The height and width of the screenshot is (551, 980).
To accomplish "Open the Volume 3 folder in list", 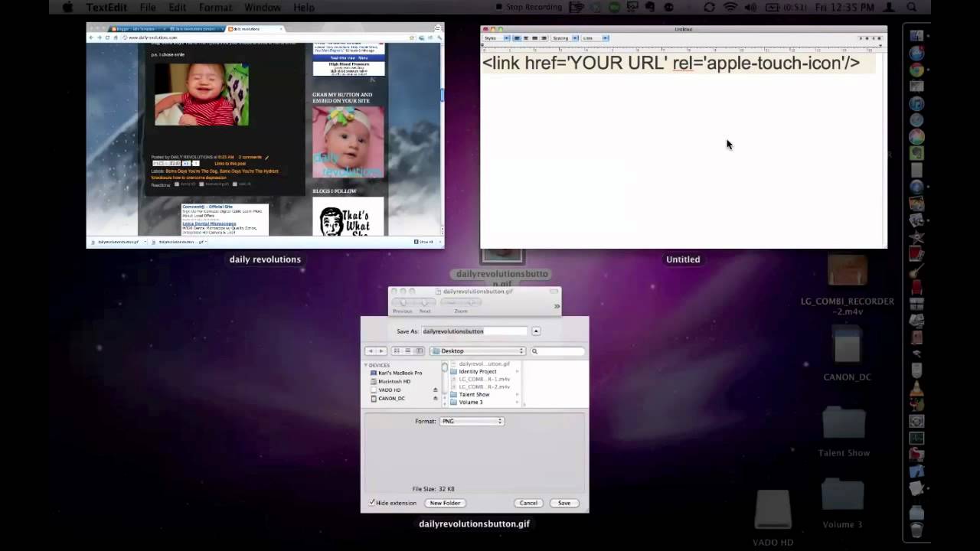I will point(471,402).
